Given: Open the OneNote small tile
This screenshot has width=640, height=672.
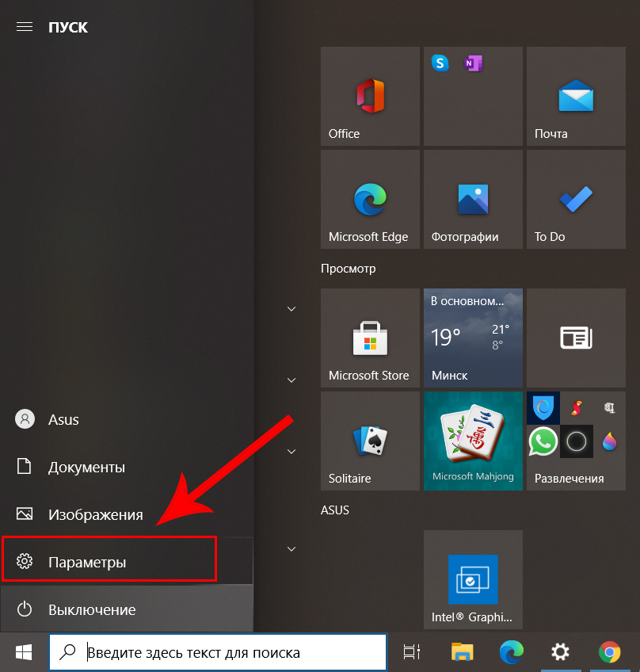Looking at the screenshot, I should (x=474, y=63).
